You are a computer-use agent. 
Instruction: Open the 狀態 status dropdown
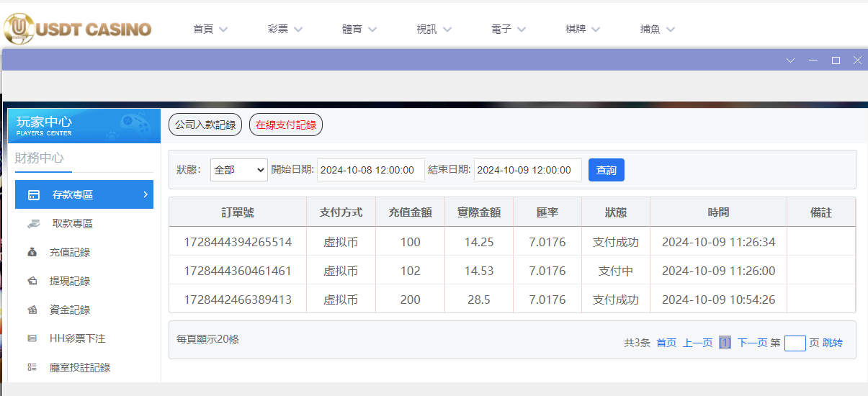tap(239, 170)
